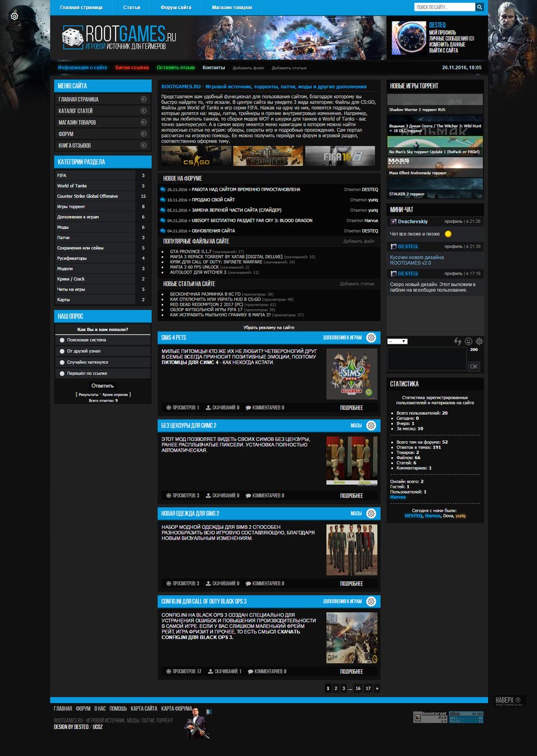Screen dimensions: 537x756
Task: Click comments icon on Новая одежда для Sims 2
Action: tap(248, 584)
